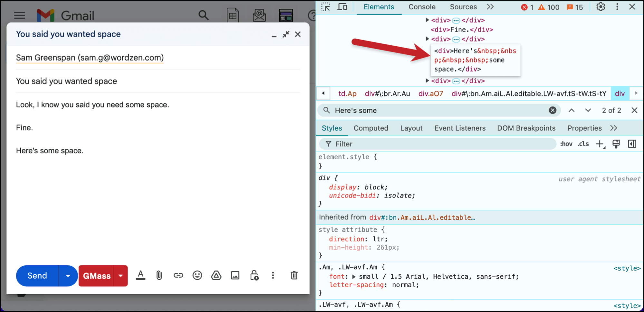Insert files using Google Drive icon
This screenshot has height=312, width=644.
tap(216, 275)
